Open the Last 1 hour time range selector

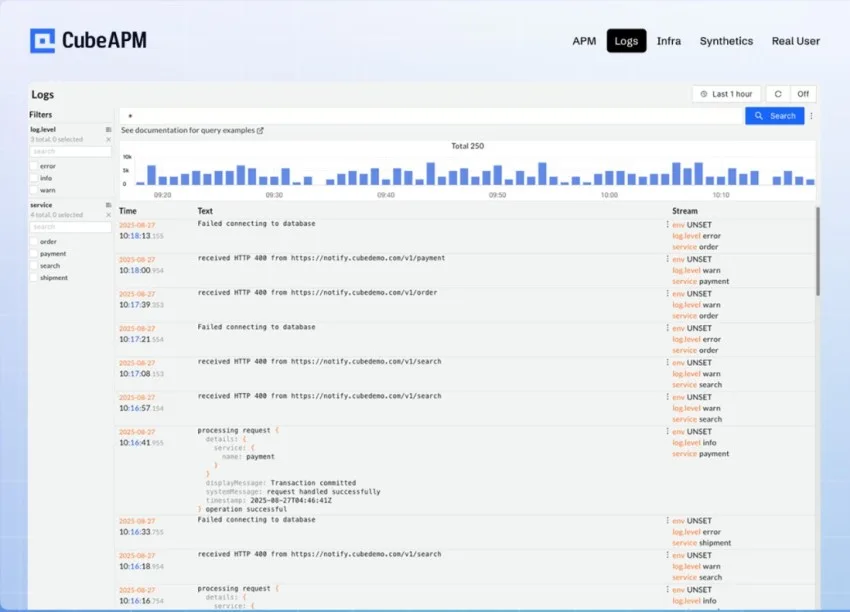pos(727,93)
